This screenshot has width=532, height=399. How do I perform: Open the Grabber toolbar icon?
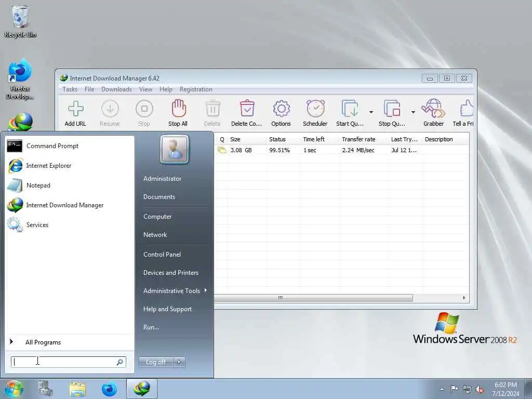click(433, 109)
